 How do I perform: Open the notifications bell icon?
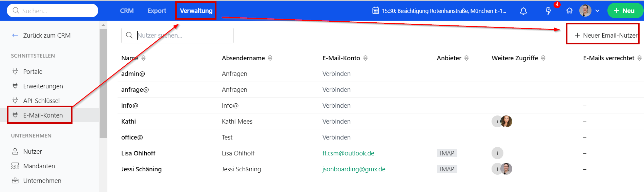tap(523, 11)
